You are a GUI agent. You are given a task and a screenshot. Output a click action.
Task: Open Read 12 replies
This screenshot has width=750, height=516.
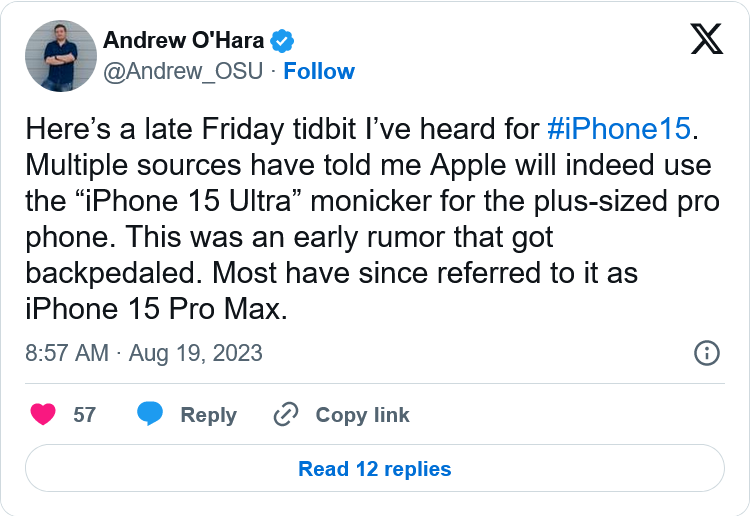(375, 469)
